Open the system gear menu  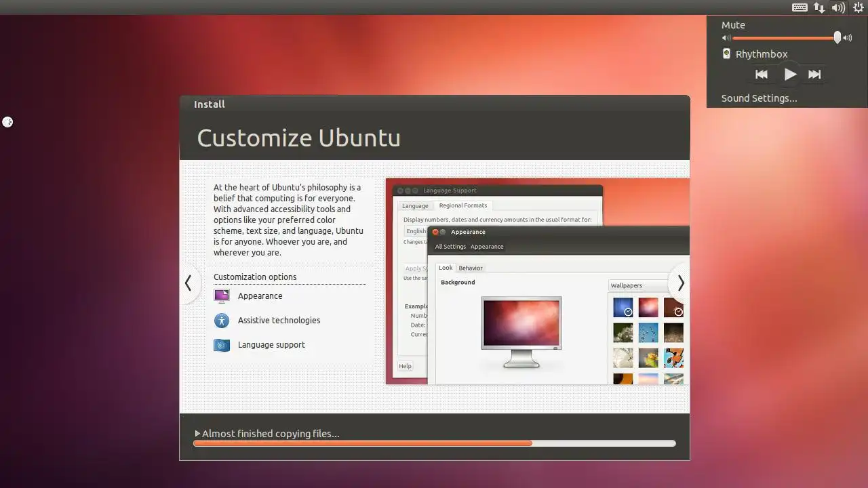tap(858, 7)
